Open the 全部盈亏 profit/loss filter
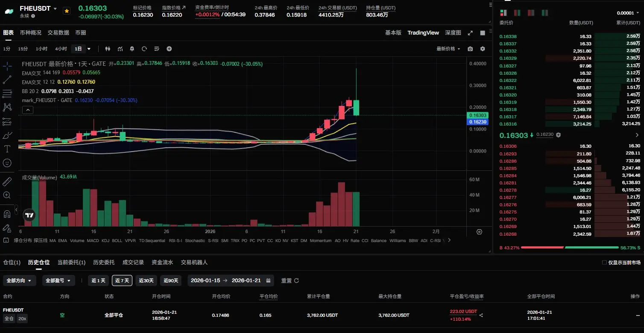The height and width of the screenshot is (333, 644). [x=59, y=280]
